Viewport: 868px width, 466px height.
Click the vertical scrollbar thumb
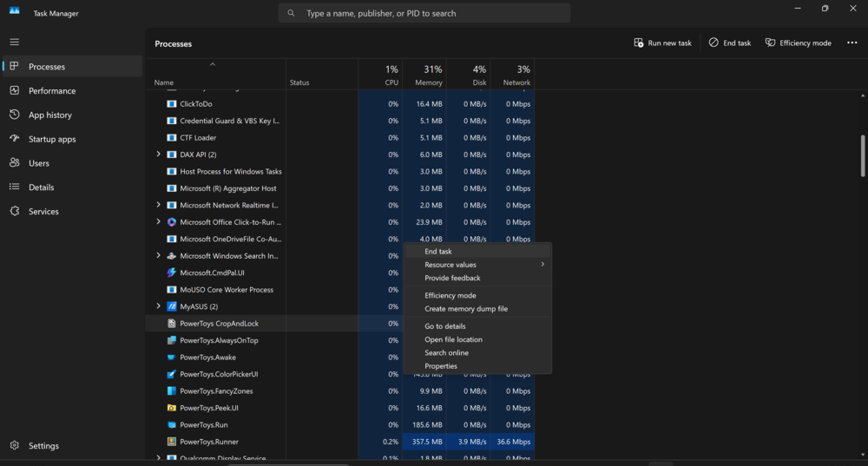click(863, 156)
